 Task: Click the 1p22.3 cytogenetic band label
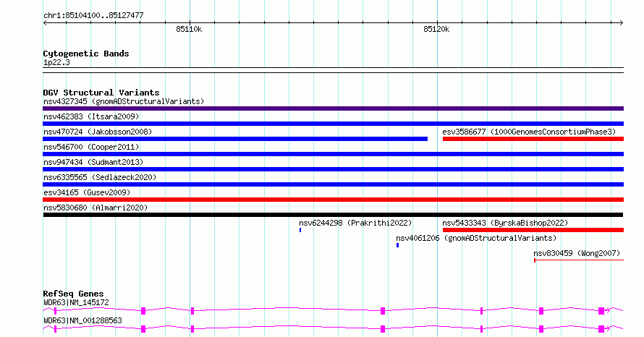56,62
